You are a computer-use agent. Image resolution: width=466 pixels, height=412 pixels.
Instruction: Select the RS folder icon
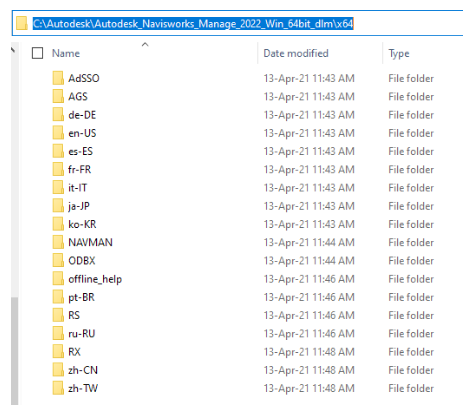coord(58,315)
